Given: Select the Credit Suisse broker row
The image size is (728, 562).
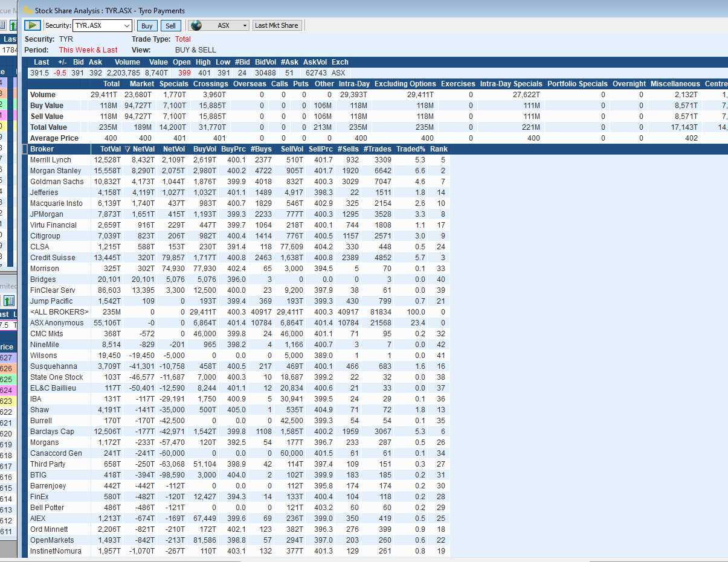Looking at the screenshot, I should (239, 258).
